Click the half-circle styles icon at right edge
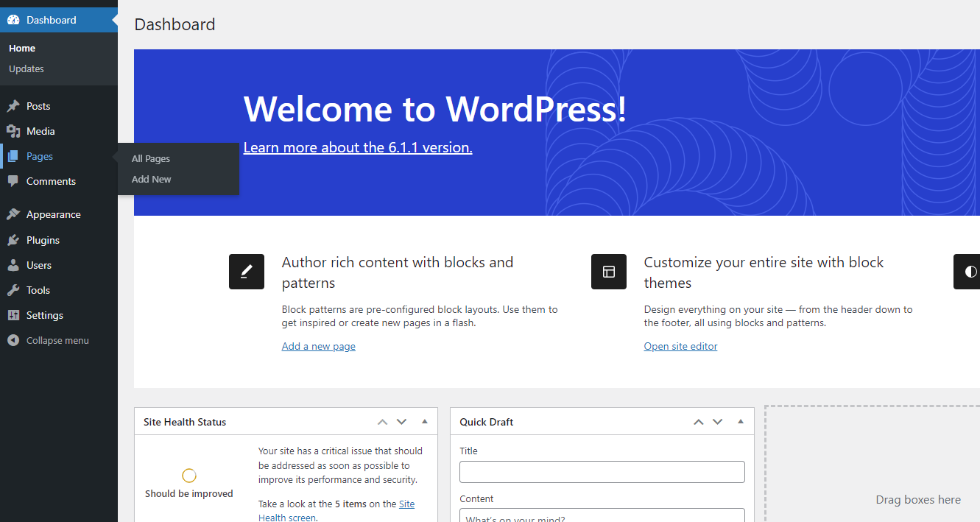 967,272
